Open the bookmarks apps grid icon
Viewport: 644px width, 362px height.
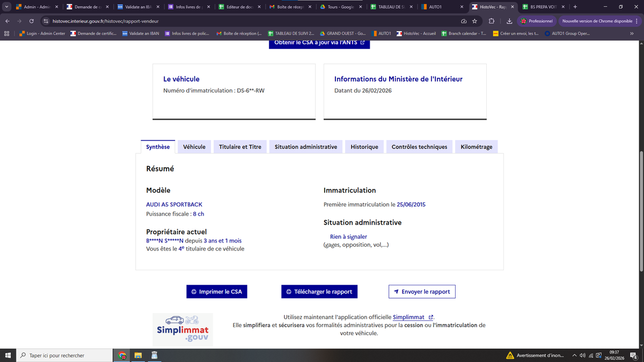tap(6, 33)
